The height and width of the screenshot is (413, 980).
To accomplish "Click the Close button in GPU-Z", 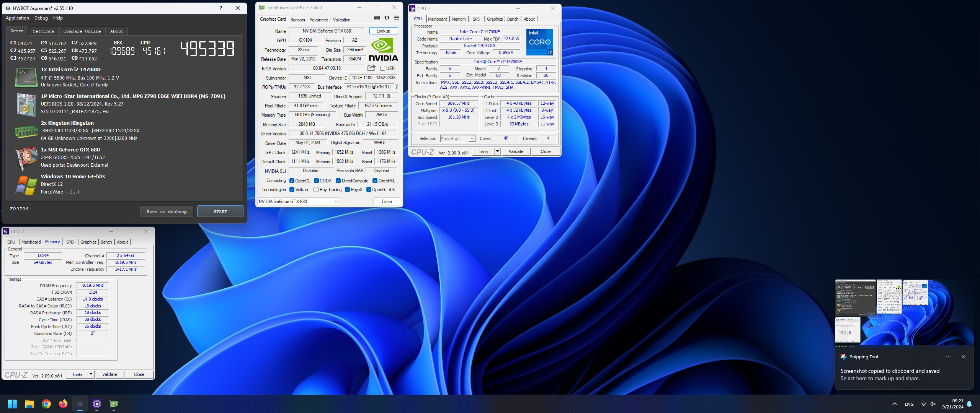I will (387, 202).
